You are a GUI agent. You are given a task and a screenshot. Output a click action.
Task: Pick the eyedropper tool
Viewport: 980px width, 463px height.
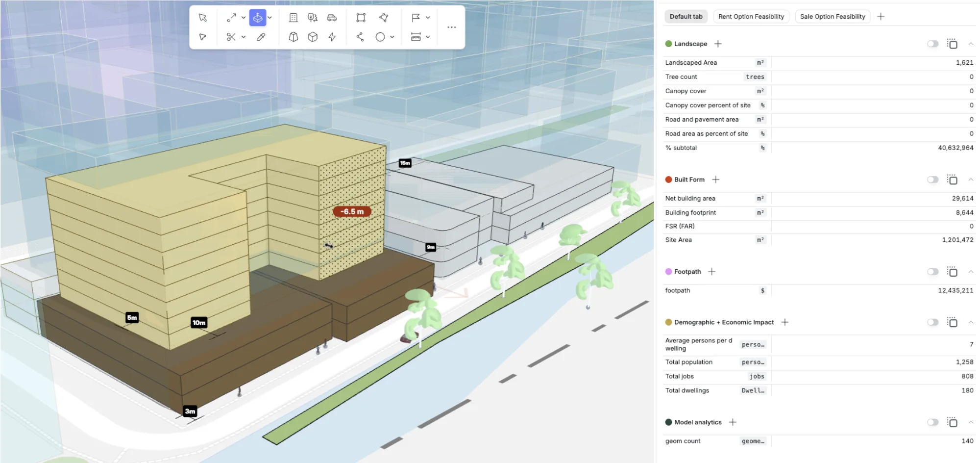coord(261,37)
